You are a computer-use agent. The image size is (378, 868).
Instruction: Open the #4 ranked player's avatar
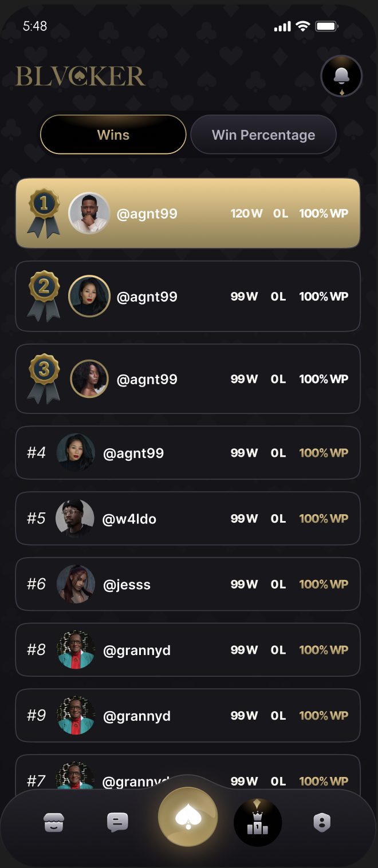[76, 452]
